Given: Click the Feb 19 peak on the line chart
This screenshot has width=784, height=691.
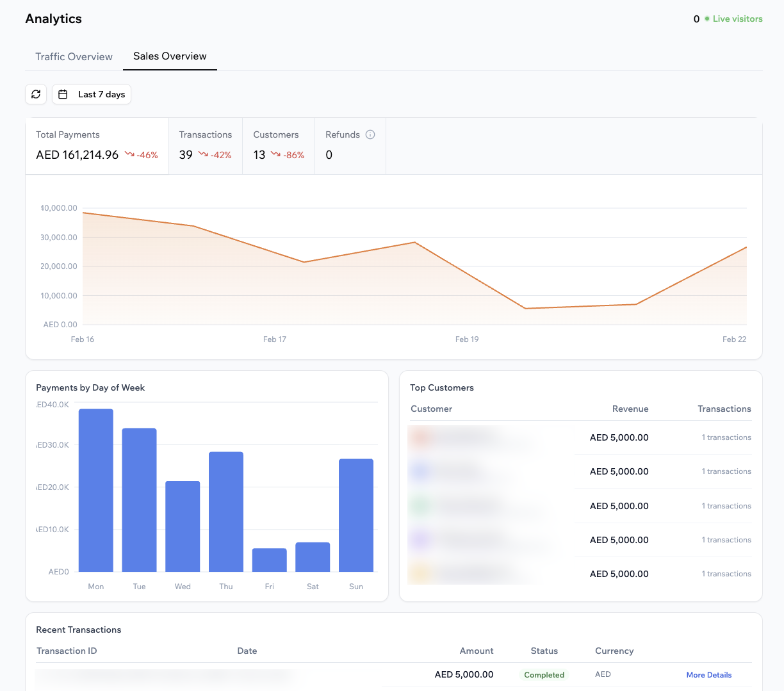Looking at the screenshot, I should tap(414, 242).
